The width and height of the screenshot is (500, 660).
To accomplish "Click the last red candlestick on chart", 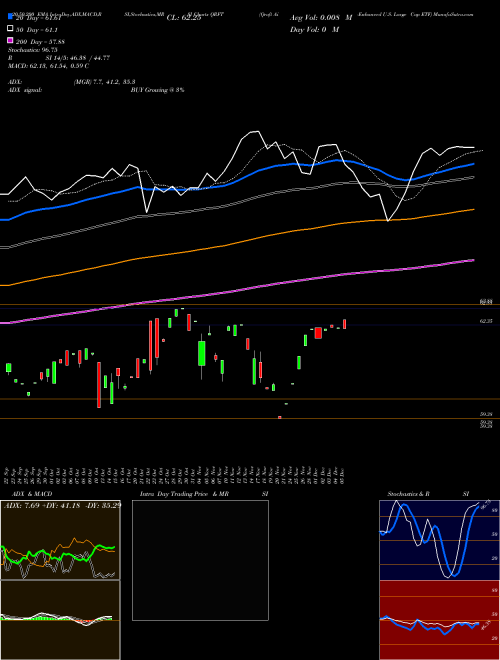I will point(344,324).
